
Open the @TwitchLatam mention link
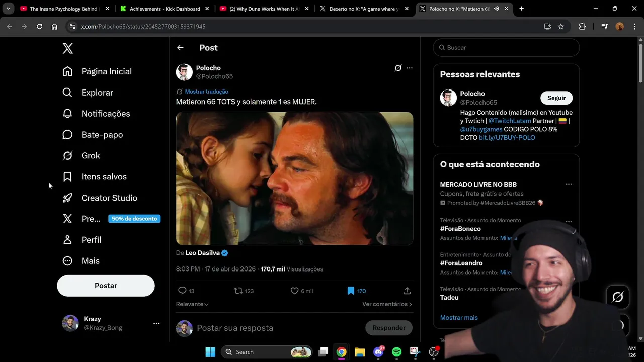coord(510,121)
